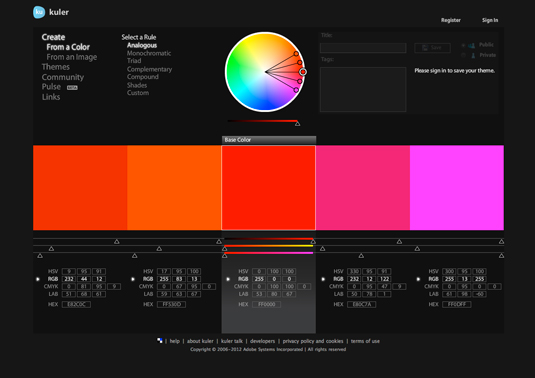
Task: Select the Triad rule
Action: [134, 61]
